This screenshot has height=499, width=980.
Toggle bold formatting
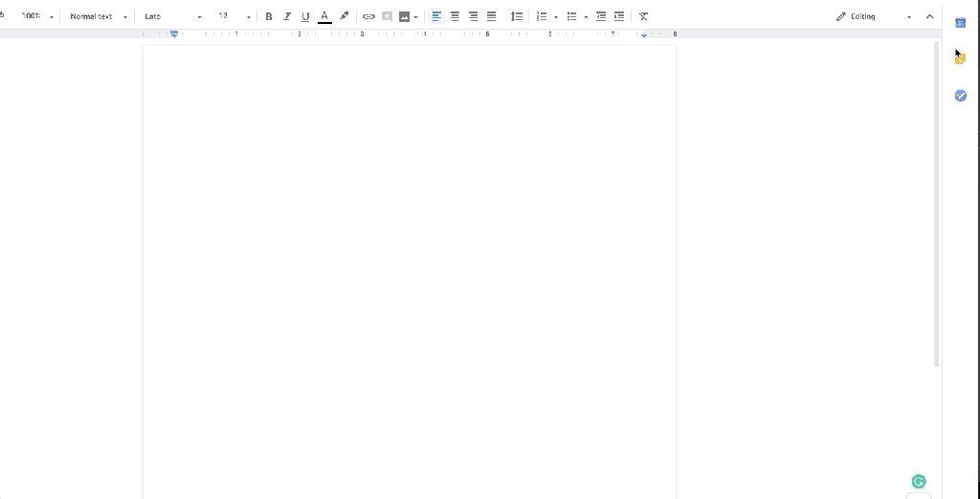[x=268, y=16]
